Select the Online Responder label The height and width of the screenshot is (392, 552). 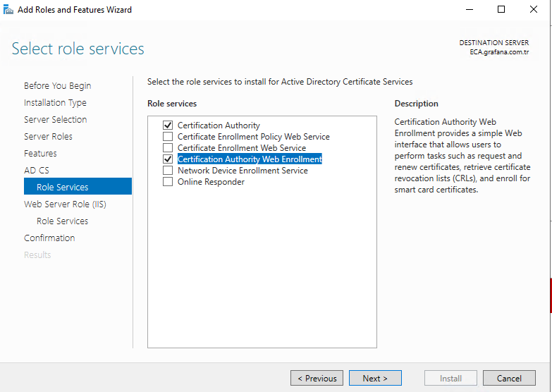(x=211, y=181)
